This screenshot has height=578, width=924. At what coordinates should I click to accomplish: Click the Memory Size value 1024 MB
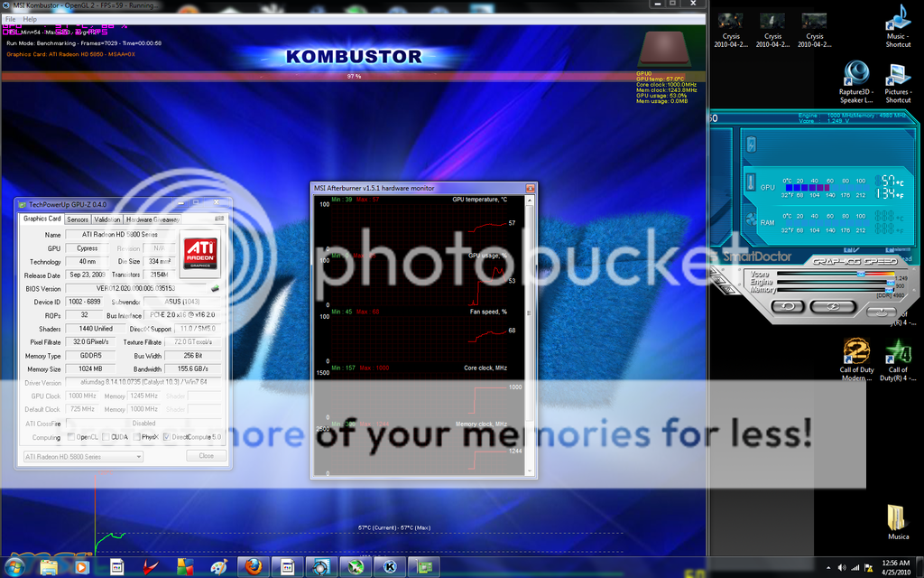(x=90, y=368)
